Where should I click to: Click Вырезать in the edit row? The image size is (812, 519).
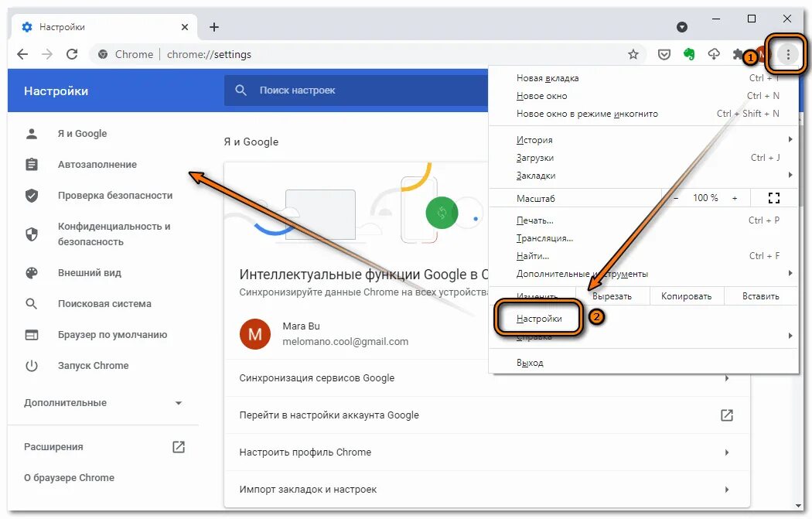[612, 296]
